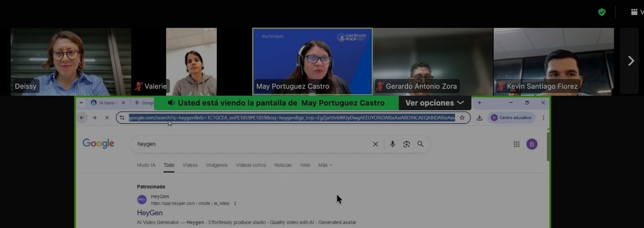The height and width of the screenshot is (228, 644).
Task: Search by image with the Lens icon
Action: (x=407, y=144)
